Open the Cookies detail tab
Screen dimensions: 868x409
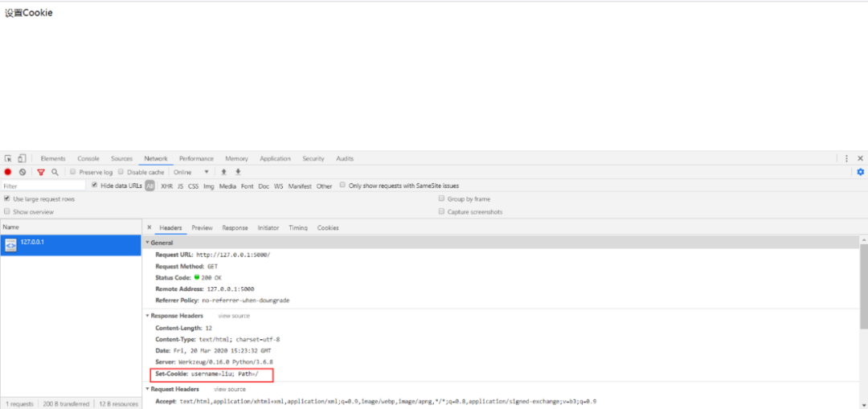point(328,227)
